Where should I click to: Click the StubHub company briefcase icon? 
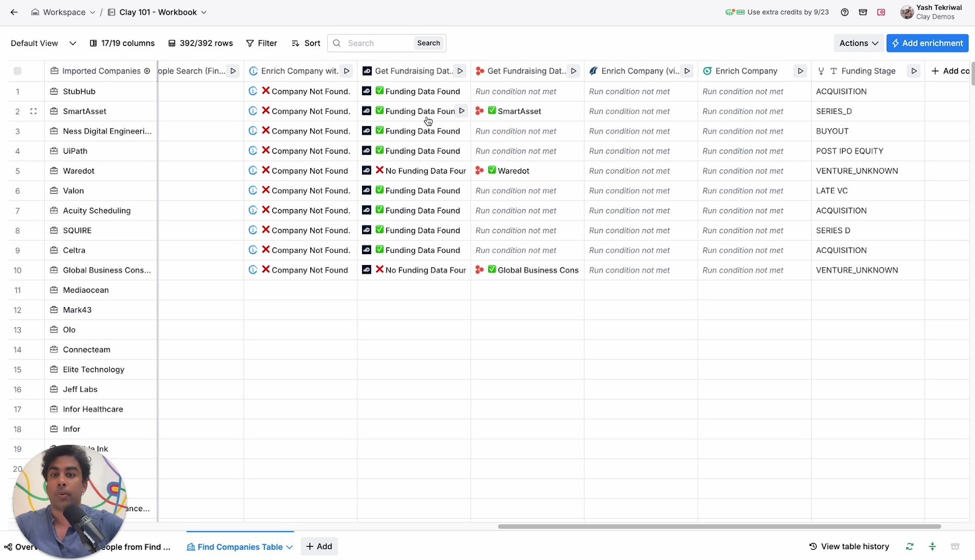coord(54,91)
